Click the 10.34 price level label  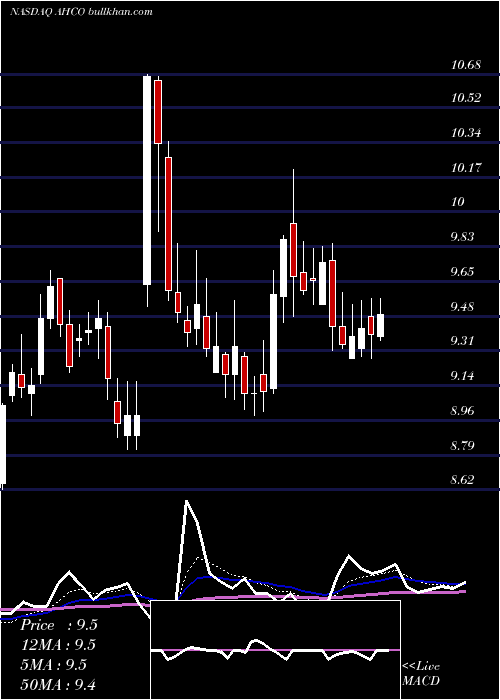point(466,133)
